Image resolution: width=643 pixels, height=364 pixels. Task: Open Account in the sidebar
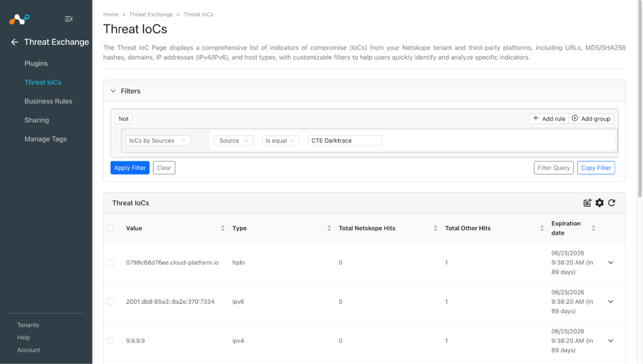point(29,350)
